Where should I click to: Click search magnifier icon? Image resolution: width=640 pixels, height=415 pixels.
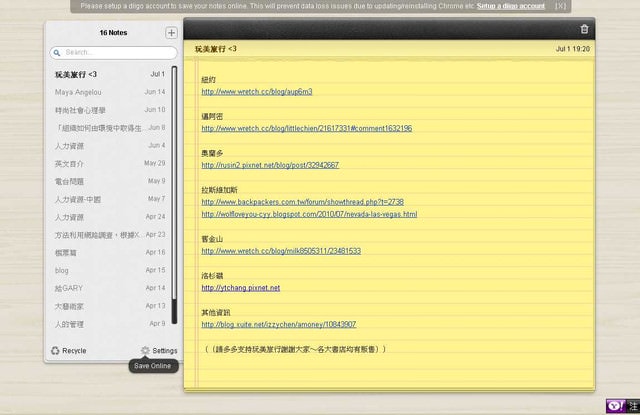coord(57,53)
